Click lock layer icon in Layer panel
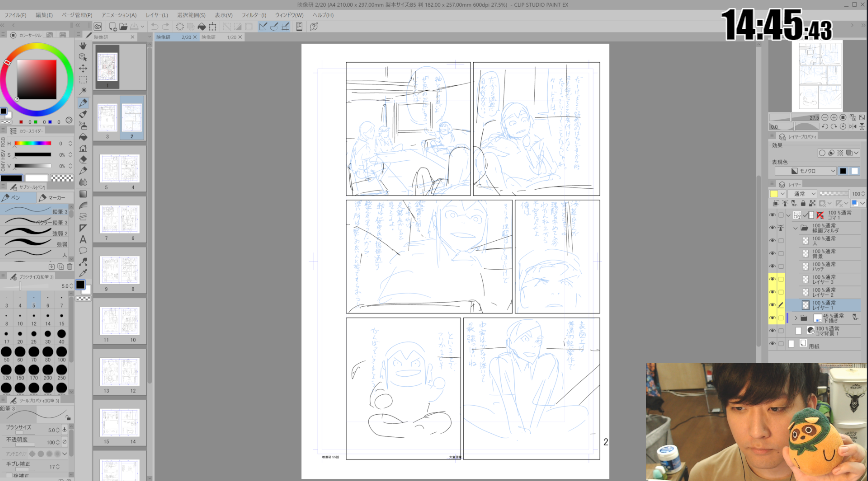 pos(802,204)
